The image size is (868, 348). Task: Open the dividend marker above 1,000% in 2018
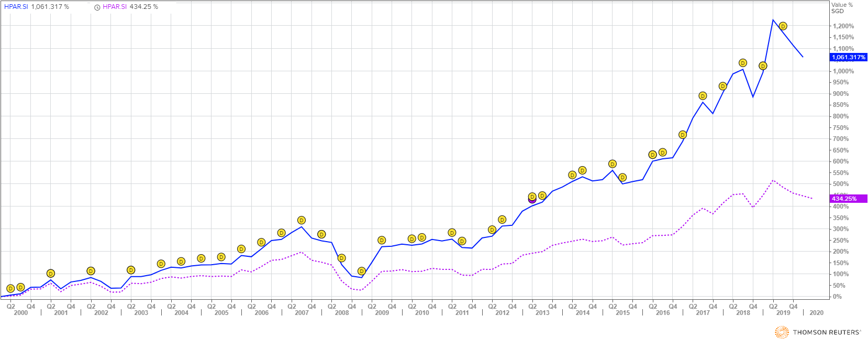tap(742, 63)
